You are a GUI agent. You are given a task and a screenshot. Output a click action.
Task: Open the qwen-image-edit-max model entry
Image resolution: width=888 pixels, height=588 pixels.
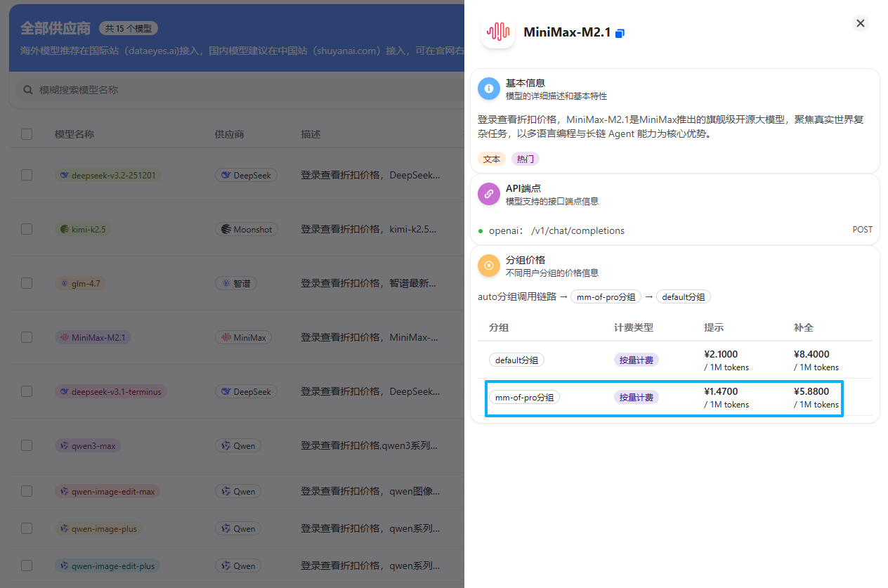[x=107, y=492]
